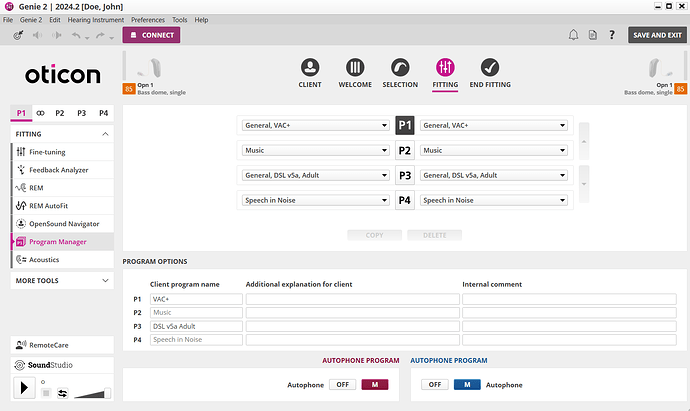Open the File menu
The image size is (690, 411).
(x=8, y=20)
